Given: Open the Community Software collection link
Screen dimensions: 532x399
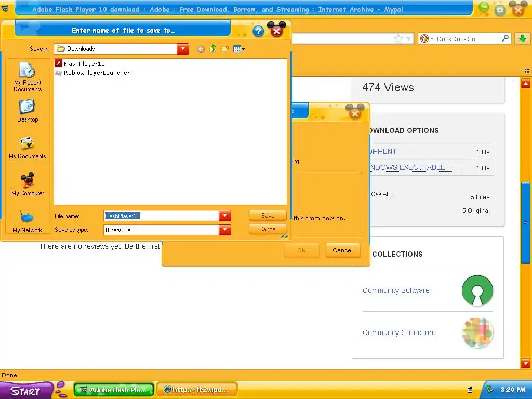Looking at the screenshot, I should pos(396,290).
